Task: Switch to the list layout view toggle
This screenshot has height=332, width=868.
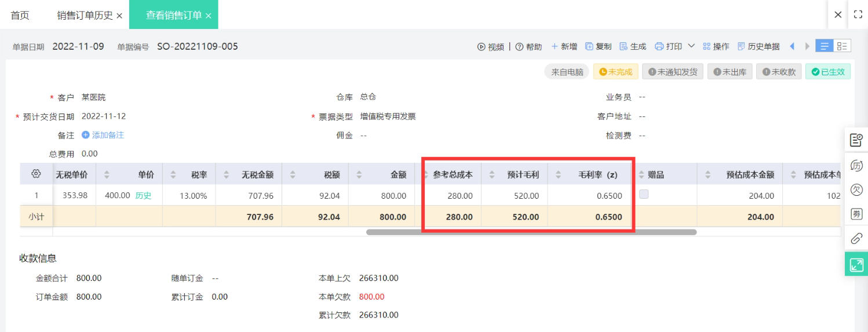Action: pyautogui.click(x=824, y=46)
